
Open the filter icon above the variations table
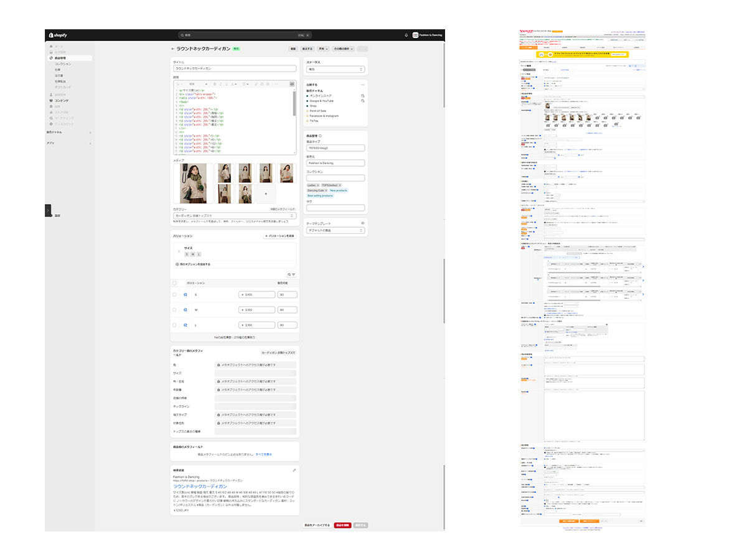[x=294, y=274]
